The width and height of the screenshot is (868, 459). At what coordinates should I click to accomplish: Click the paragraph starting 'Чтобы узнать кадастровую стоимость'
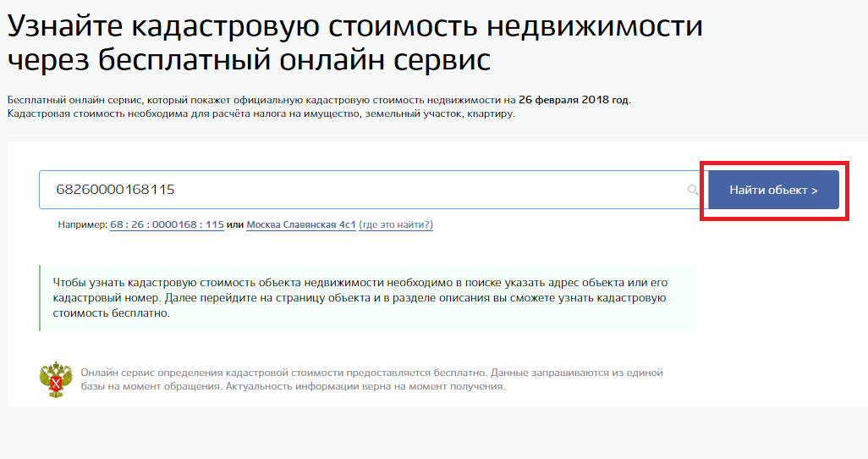(360, 298)
